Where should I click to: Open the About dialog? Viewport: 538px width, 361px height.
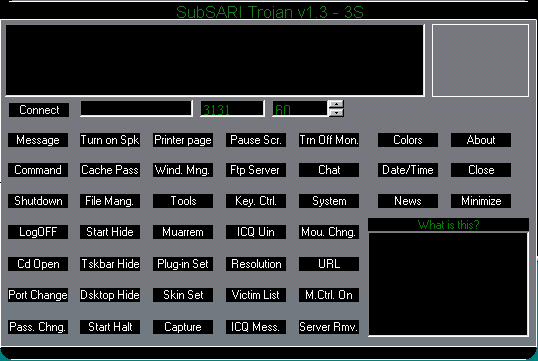click(481, 140)
